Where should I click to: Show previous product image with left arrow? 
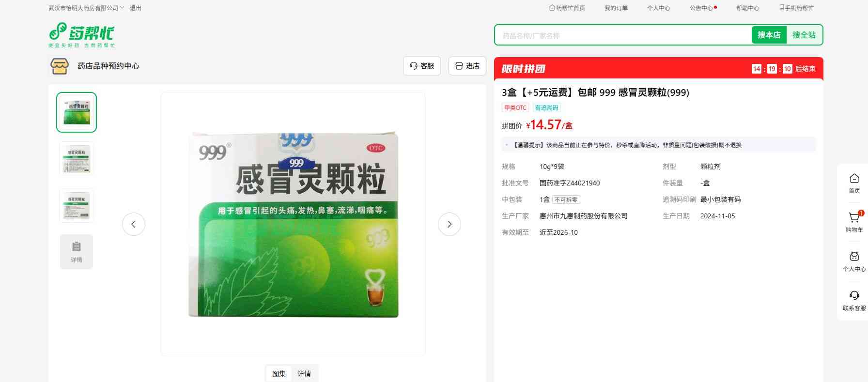[134, 224]
